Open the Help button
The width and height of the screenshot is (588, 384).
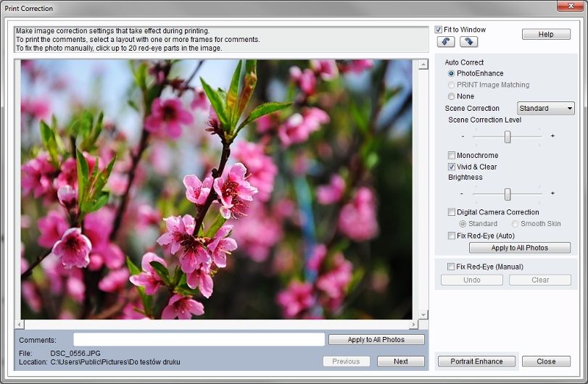(546, 34)
